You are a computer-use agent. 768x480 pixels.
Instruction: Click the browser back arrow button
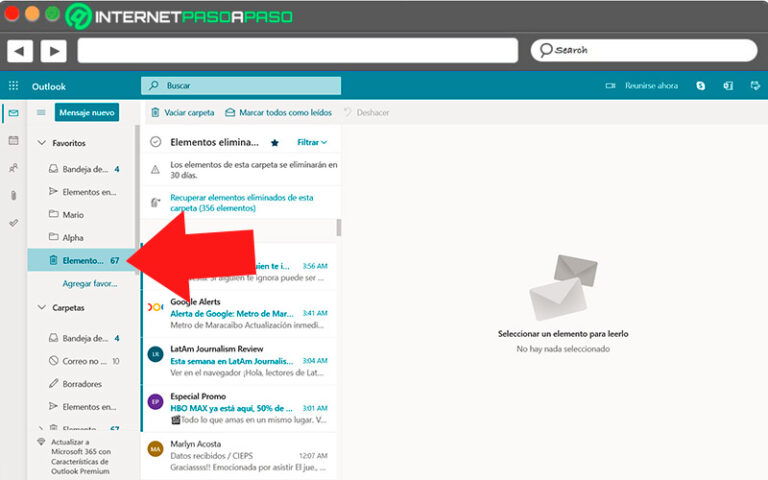(20, 50)
